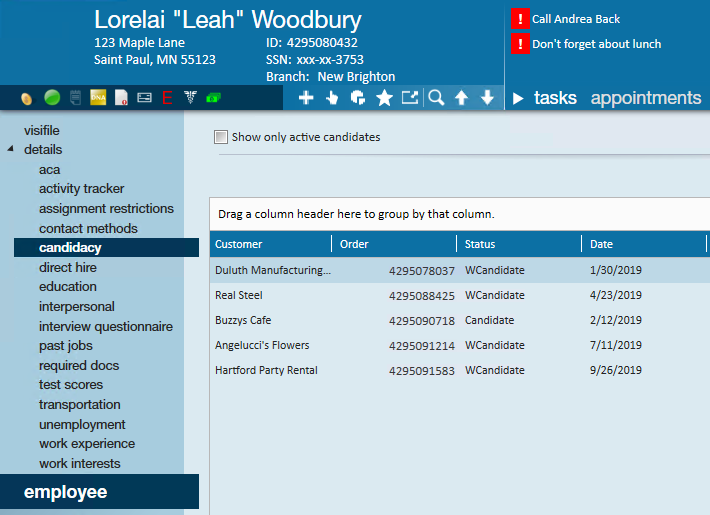Viewport: 710px width, 515px height.
Task: Click the gold coin status icon
Action: [x=27, y=98]
